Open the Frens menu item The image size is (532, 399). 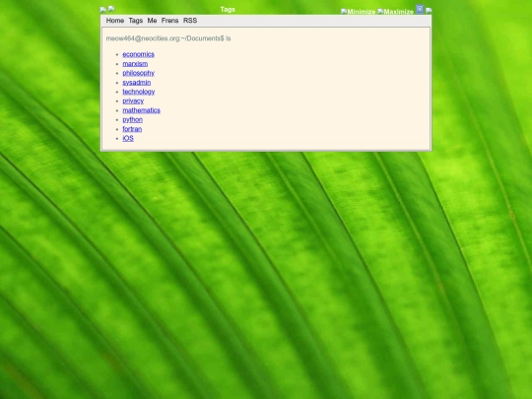pos(170,21)
